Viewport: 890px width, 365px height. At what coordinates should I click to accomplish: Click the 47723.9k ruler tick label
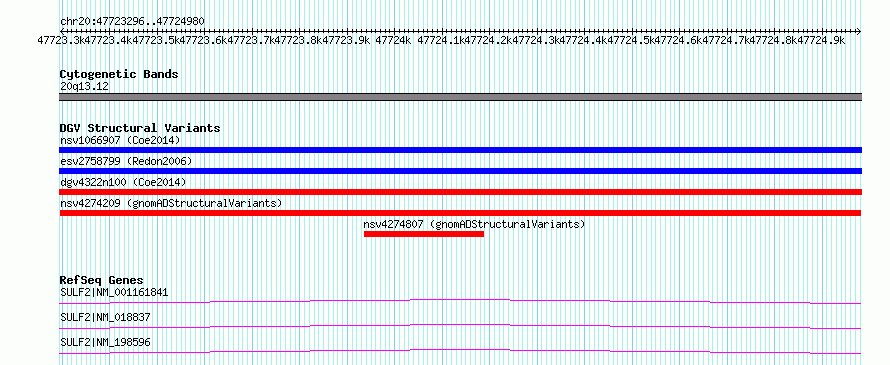[x=346, y=40]
